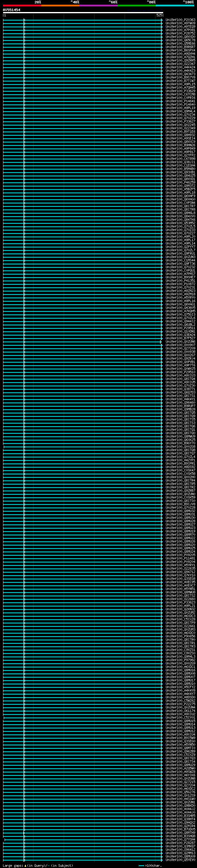Screen dimensions: 197x868
Task: Click the UniRef100_B3SHR5 label
Action: click(180, 816)
